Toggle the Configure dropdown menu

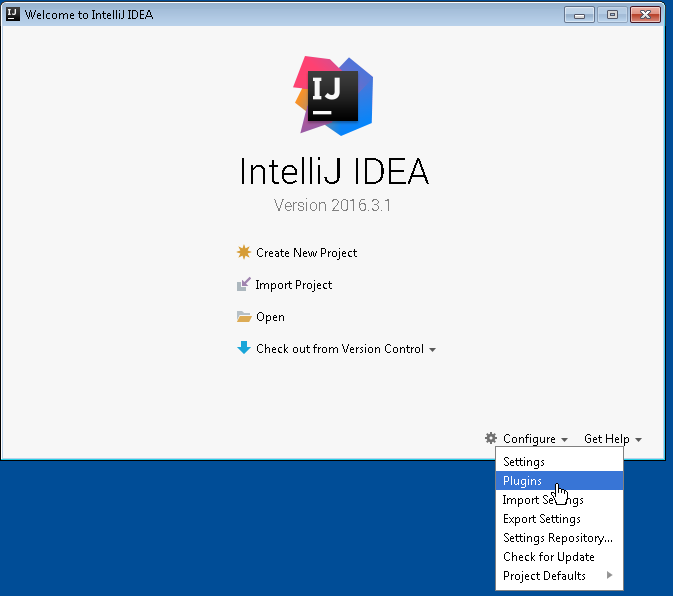pos(529,439)
